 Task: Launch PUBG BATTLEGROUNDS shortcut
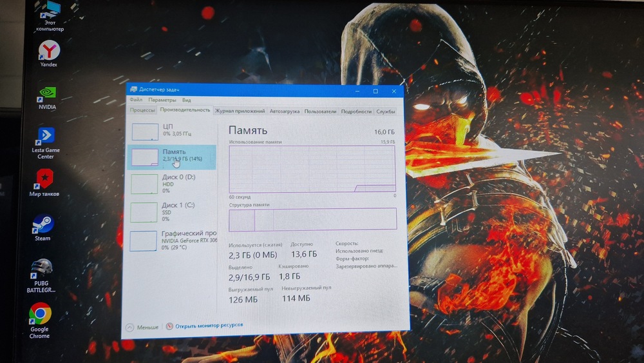(41, 275)
